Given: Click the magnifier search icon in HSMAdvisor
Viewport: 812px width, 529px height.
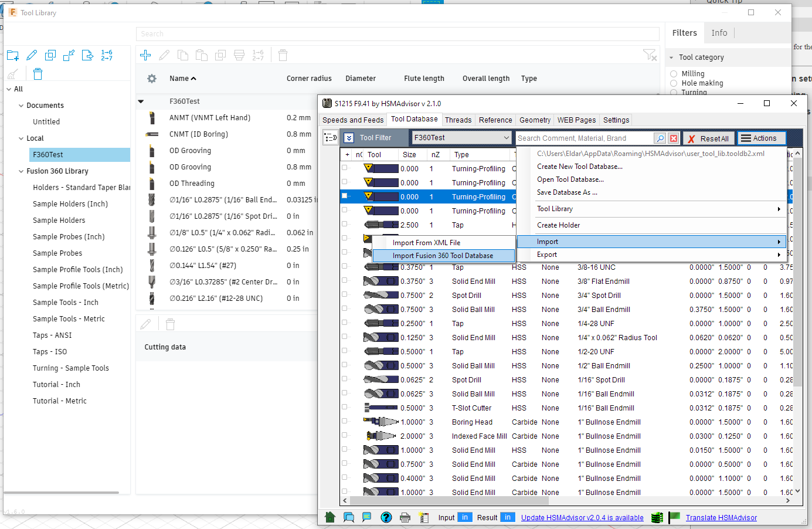Looking at the screenshot, I should [660, 138].
